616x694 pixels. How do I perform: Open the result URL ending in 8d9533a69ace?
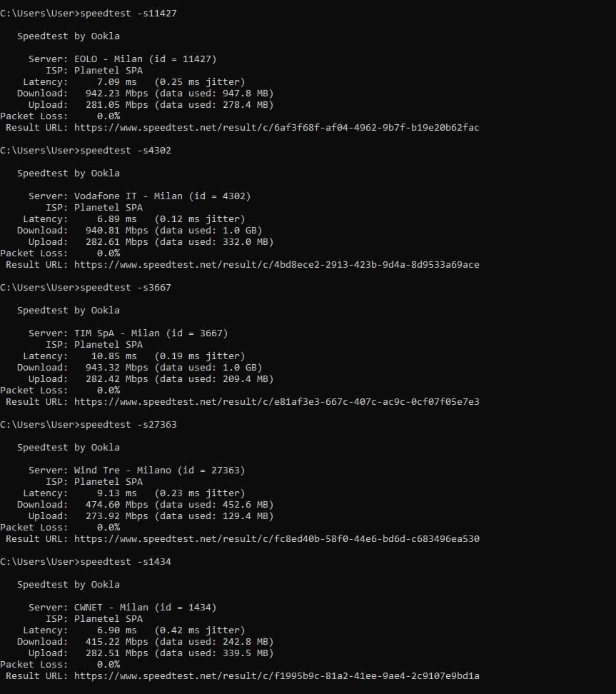coord(276,265)
